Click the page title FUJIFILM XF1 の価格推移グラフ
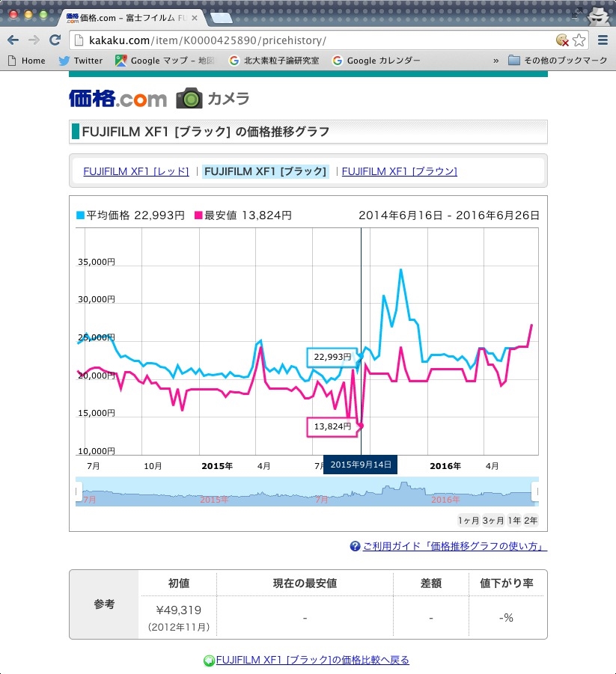This screenshot has height=674, width=616. tap(206, 132)
